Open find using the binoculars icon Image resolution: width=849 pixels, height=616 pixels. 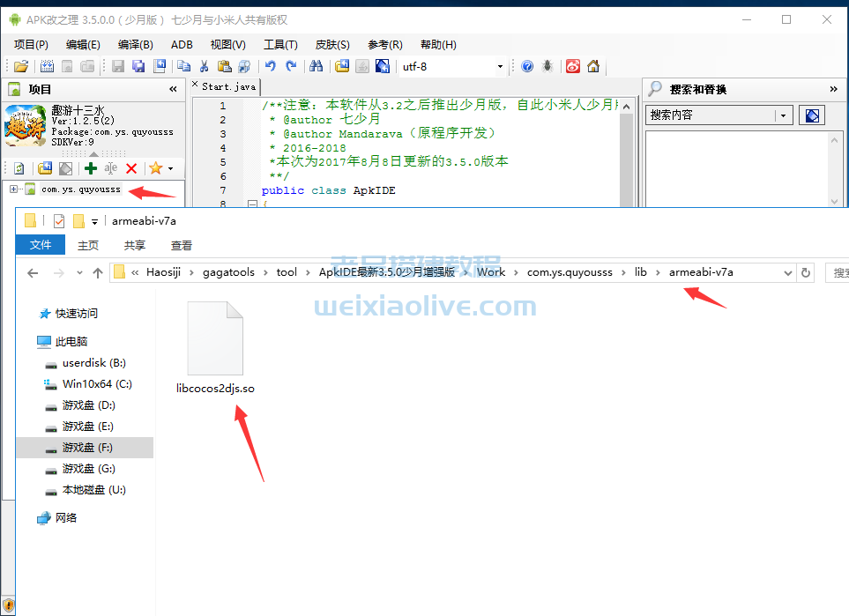click(316, 66)
